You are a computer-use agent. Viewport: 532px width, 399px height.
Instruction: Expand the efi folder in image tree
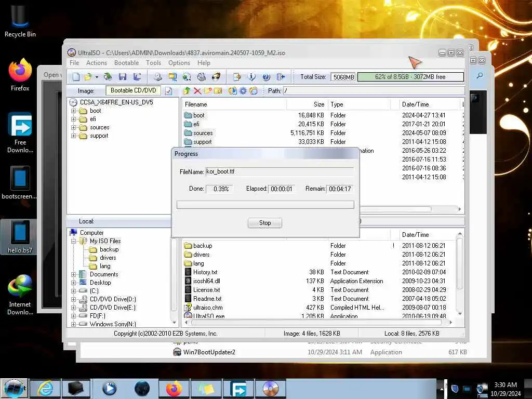(74, 119)
